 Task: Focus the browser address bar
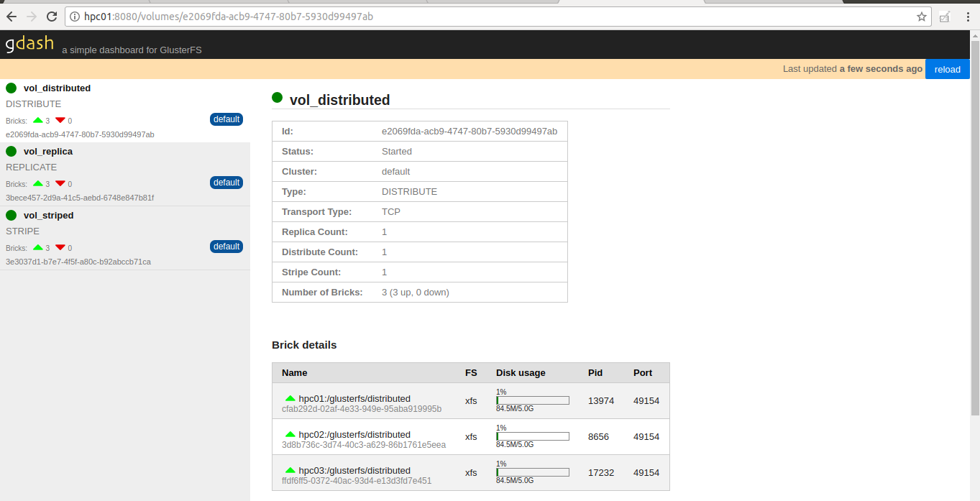496,17
